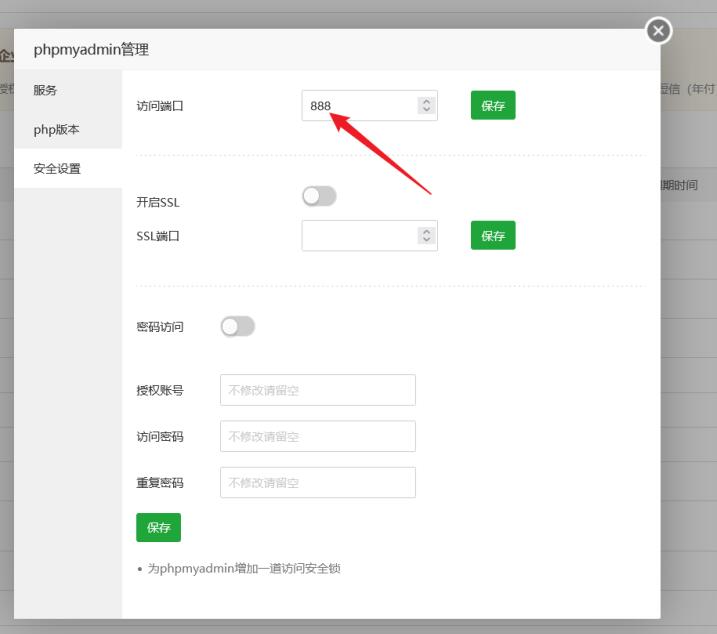Click the 访问端口 input showing 888
The height and width of the screenshot is (634, 717).
point(369,106)
